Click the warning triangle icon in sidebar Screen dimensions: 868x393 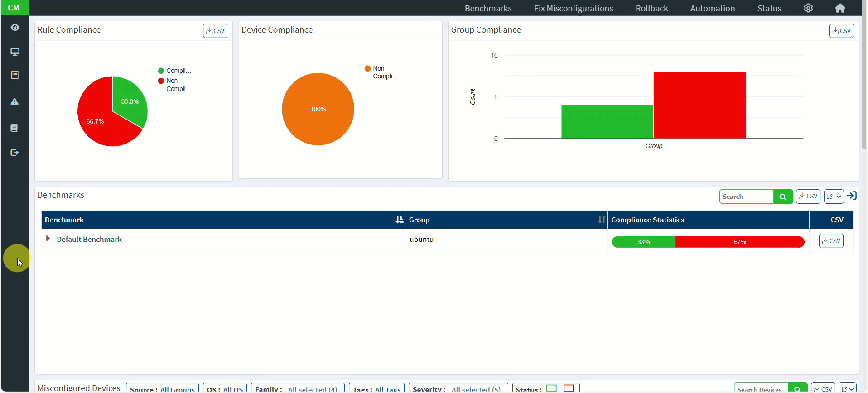coord(15,101)
